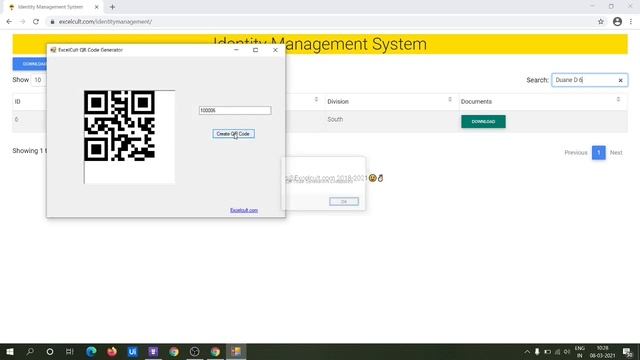Open the Chrome three-dot menu
Viewport: 640px width, 360px height.
coord(631,22)
